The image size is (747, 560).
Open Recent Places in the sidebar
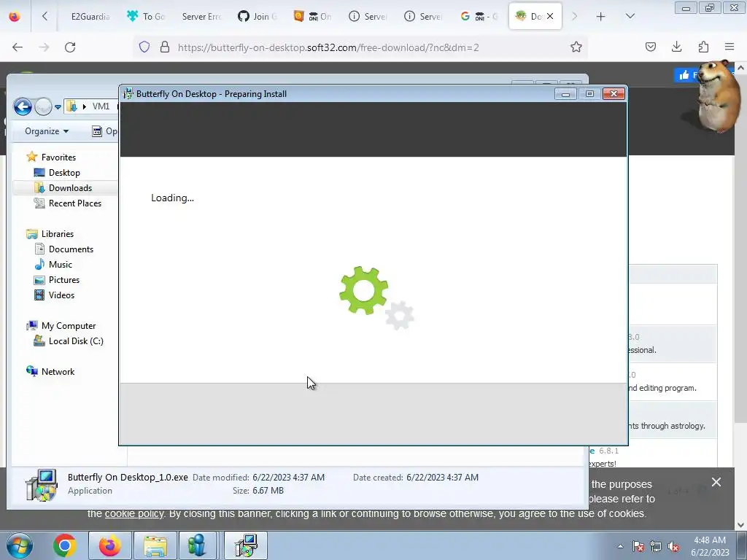(x=75, y=203)
